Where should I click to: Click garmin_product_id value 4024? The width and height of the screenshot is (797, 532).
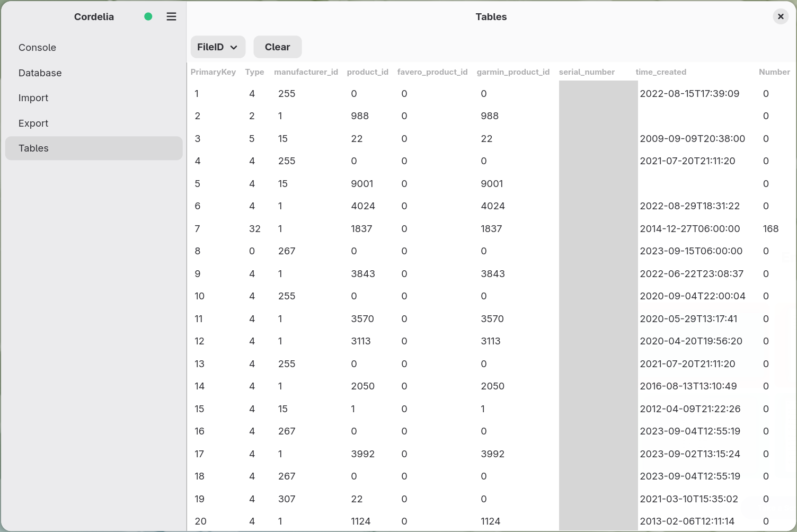click(x=492, y=206)
